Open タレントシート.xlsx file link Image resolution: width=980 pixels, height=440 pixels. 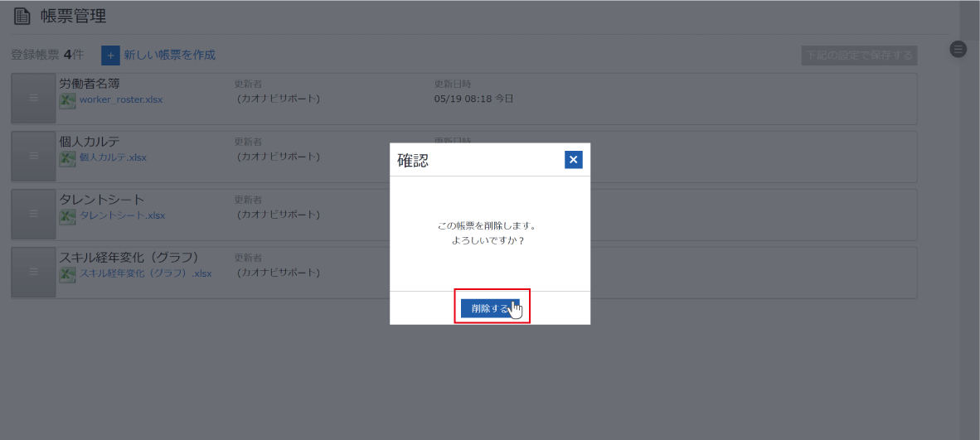click(122, 215)
